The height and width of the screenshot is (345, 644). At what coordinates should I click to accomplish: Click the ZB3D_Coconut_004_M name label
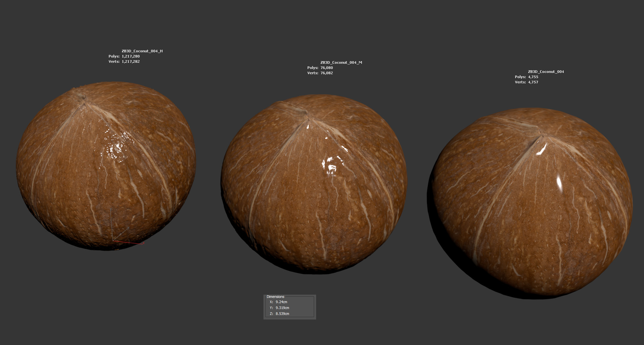[x=341, y=62]
